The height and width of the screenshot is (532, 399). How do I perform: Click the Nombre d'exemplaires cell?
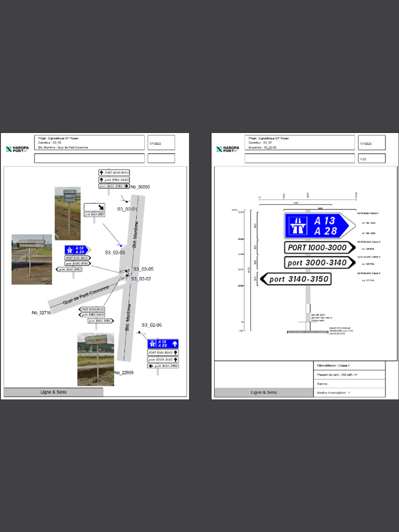point(349,393)
